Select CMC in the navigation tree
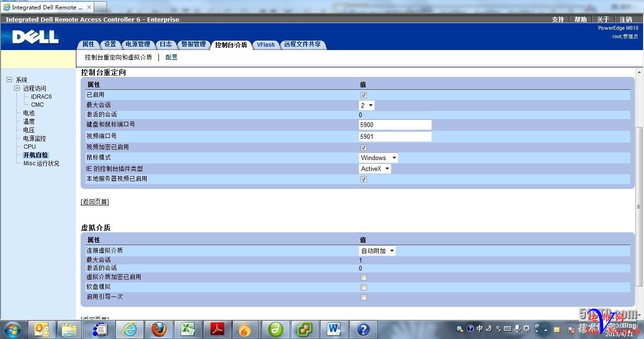Viewport: 644px width, 339px height. click(x=37, y=105)
